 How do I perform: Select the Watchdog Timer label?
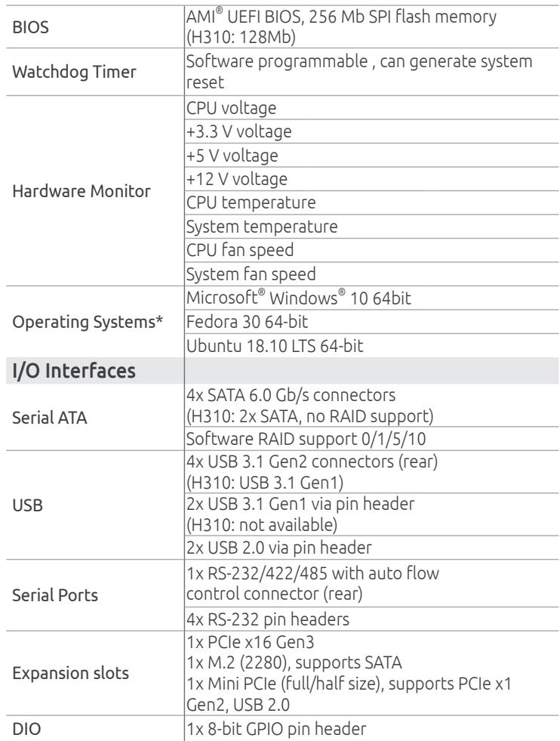click(74, 72)
